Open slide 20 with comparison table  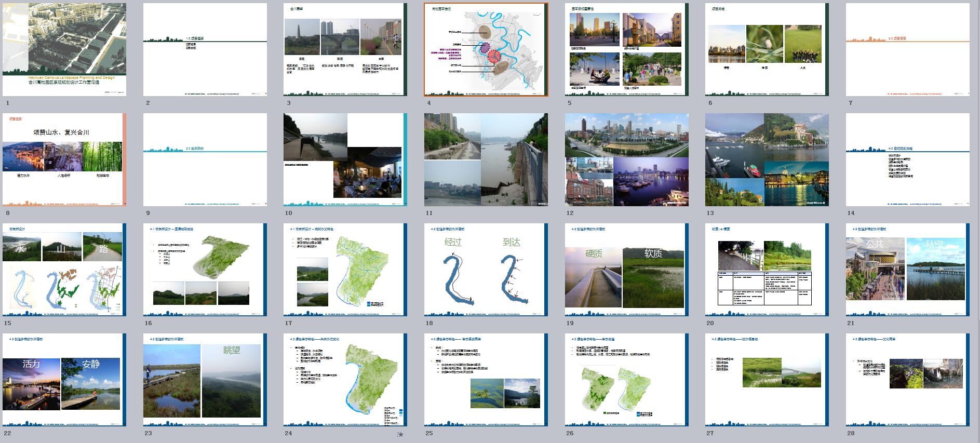[767, 270]
